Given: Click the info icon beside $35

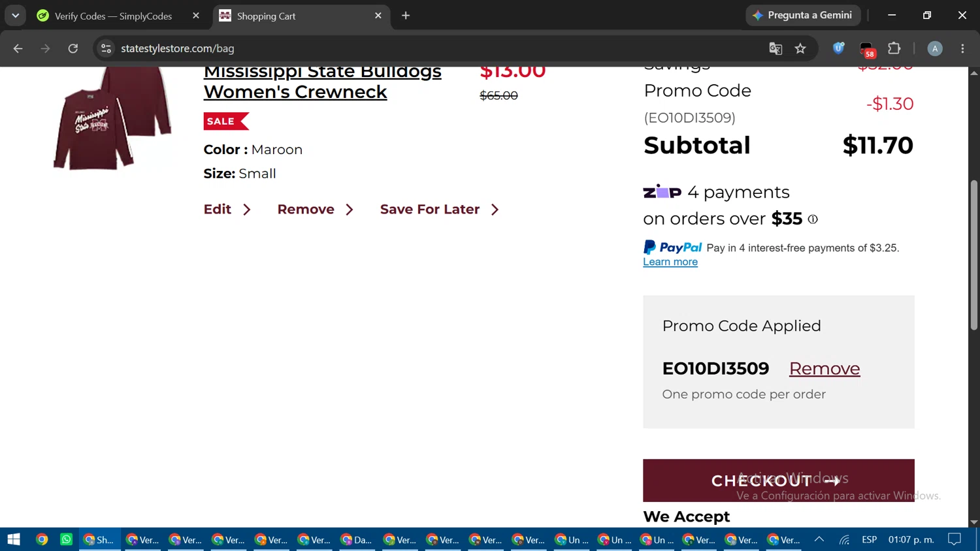Looking at the screenshot, I should [813, 219].
